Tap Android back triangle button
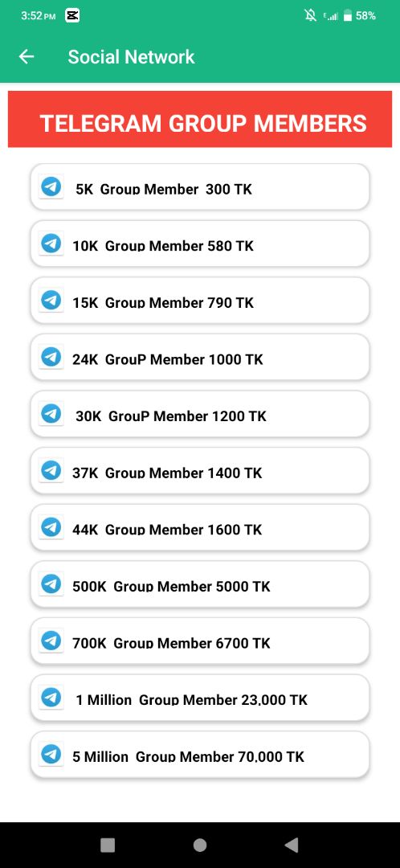Screen dimensions: 400x868 click(292, 845)
